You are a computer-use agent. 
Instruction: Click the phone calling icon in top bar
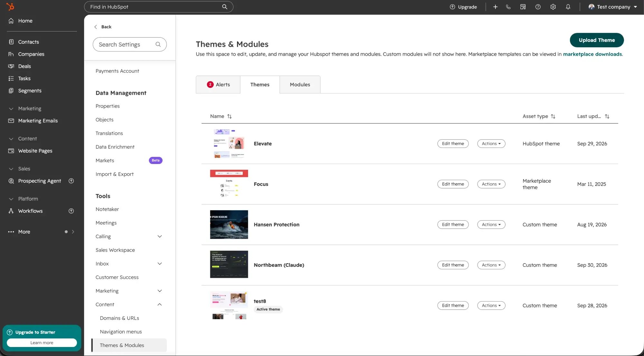[508, 7]
